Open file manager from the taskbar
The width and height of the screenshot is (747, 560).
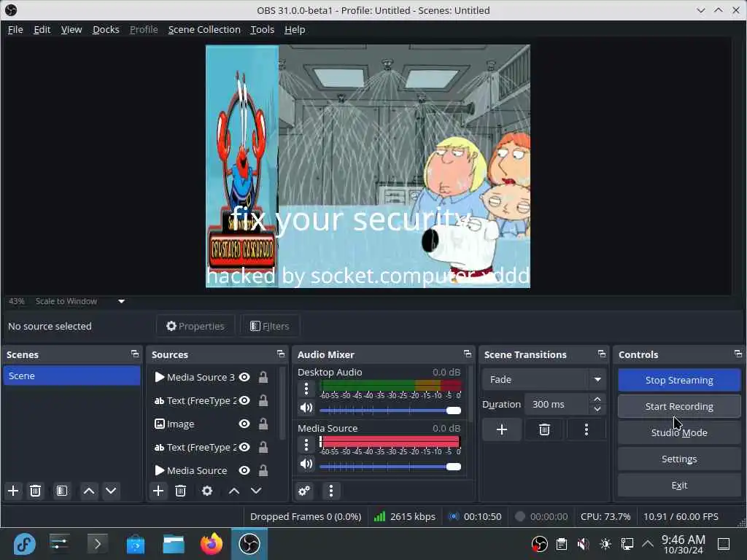coord(174,544)
